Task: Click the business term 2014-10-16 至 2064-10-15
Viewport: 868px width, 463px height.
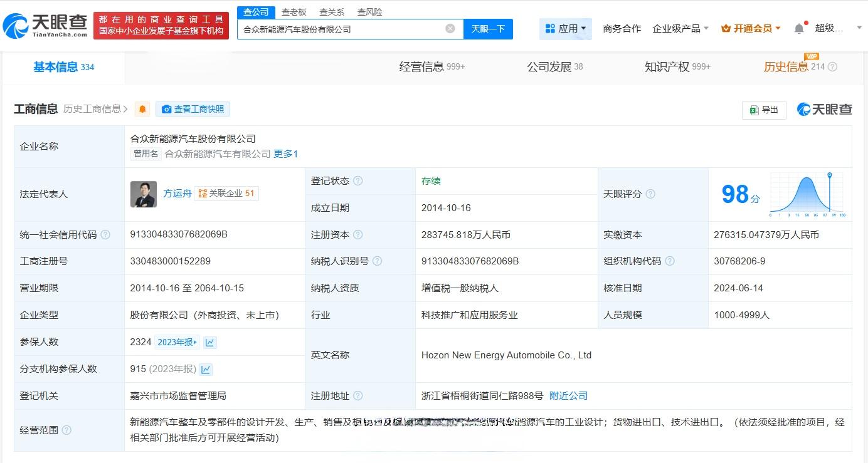Action: click(187, 288)
